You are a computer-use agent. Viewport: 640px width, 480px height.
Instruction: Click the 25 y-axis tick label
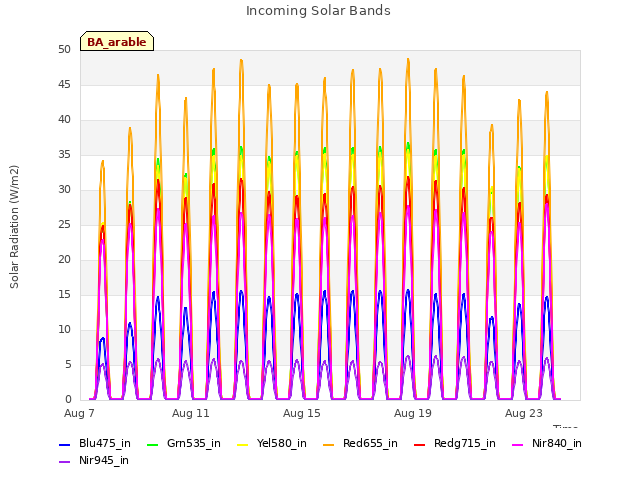pos(64,225)
